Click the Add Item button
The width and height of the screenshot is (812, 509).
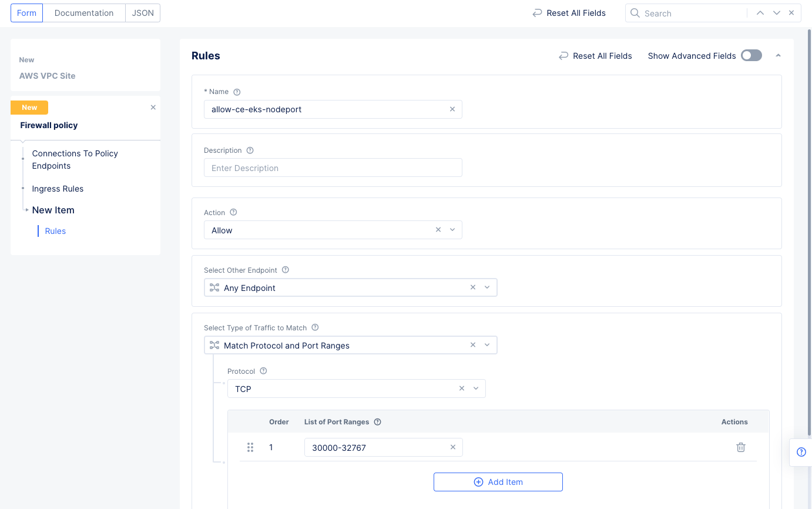tap(498, 482)
